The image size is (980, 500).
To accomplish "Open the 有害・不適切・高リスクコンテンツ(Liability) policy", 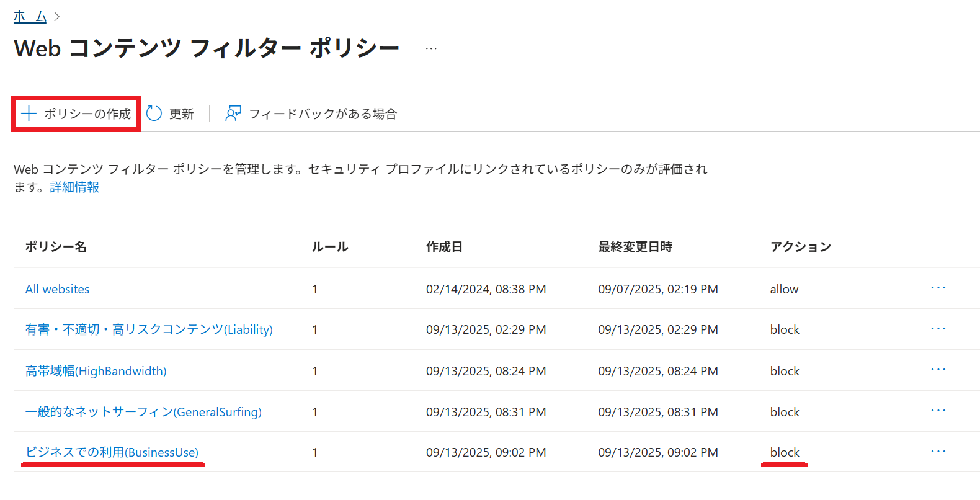I will [149, 329].
